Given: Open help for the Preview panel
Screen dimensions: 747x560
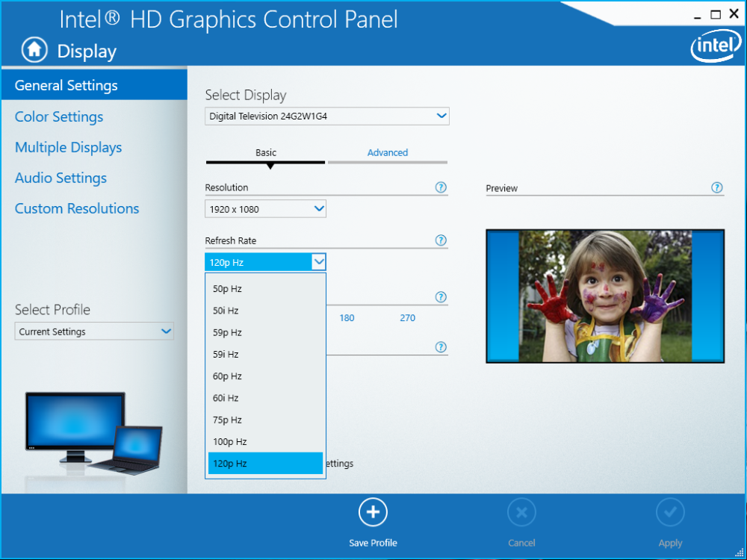Looking at the screenshot, I should click(717, 187).
